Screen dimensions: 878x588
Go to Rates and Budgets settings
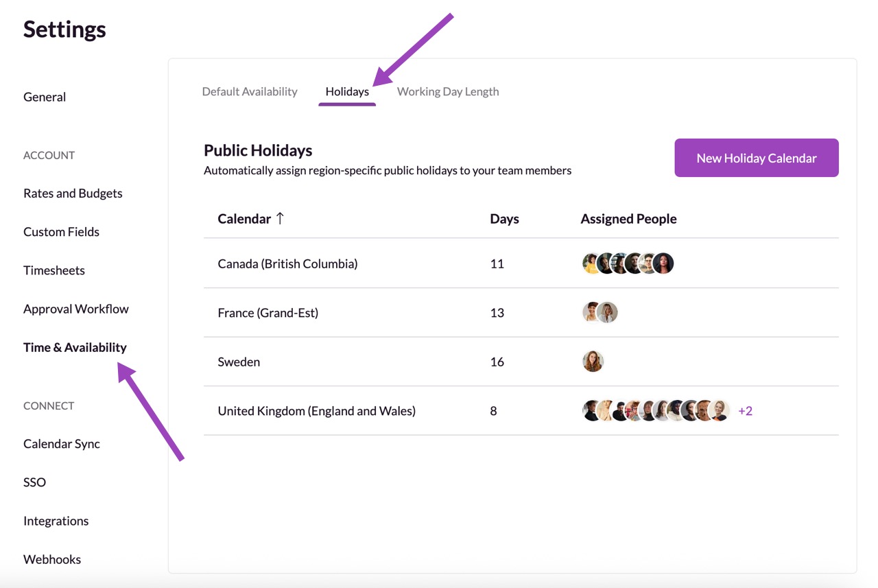click(x=73, y=193)
